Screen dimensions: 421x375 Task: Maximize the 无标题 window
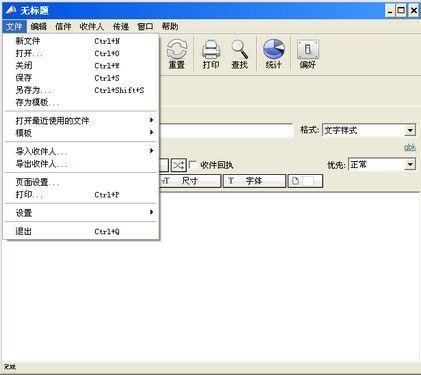(x=402, y=11)
